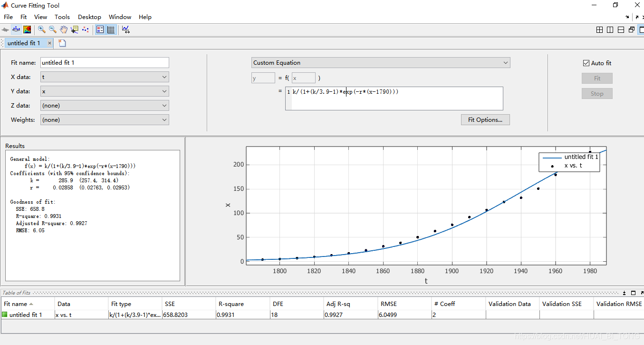Screen dimensions: 644x345
Task: Click the R-square column header
Action: click(x=243, y=304)
